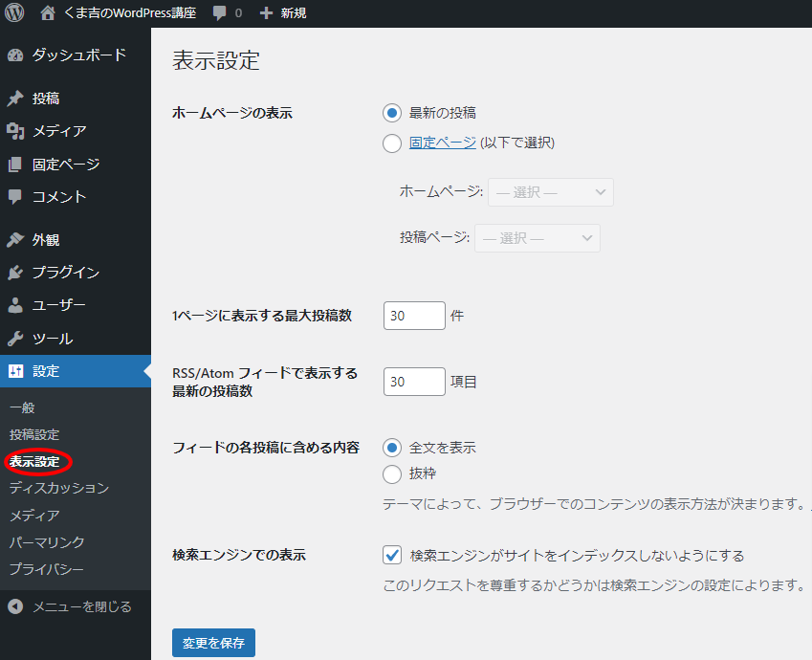The image size is (812, 660).
Task: Open the ホームページ selection dropdown
Action: (x=550, y=192)
